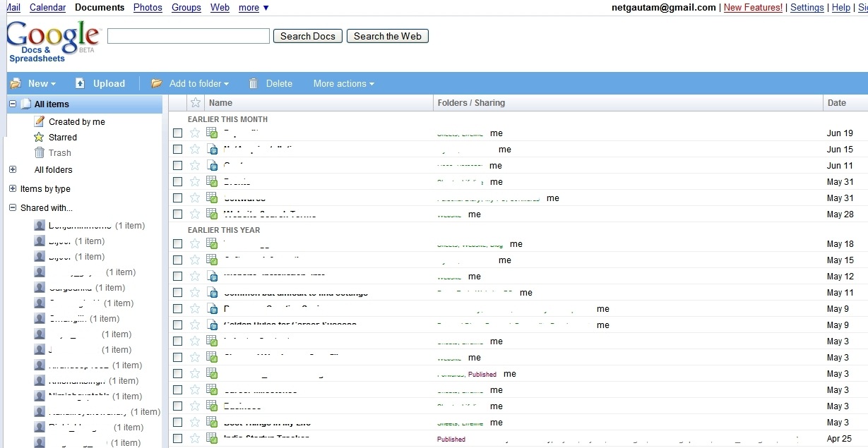Open the More actions dropdown
The height and width of the screenshot is (448, 868).
click(x=344, y=83)
